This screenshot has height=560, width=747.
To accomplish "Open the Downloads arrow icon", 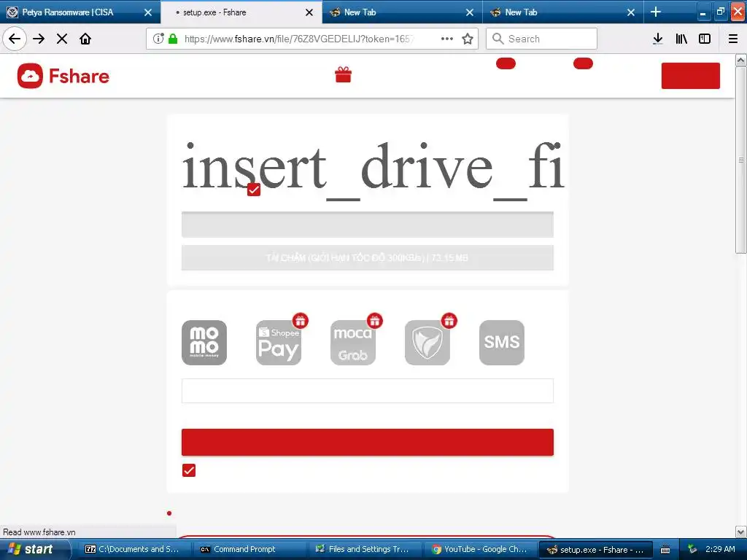I will click(x=658, y=39).
